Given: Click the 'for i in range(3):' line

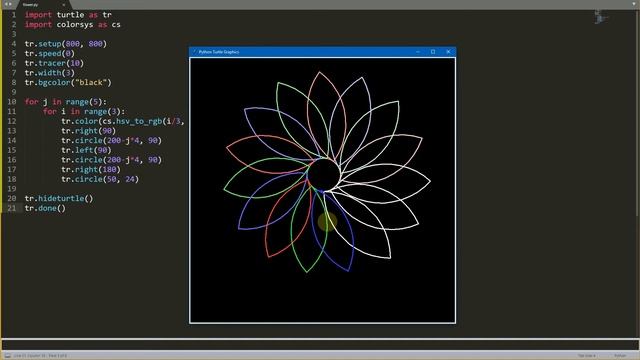Looking at the screenshot, I should click(84, 111).
